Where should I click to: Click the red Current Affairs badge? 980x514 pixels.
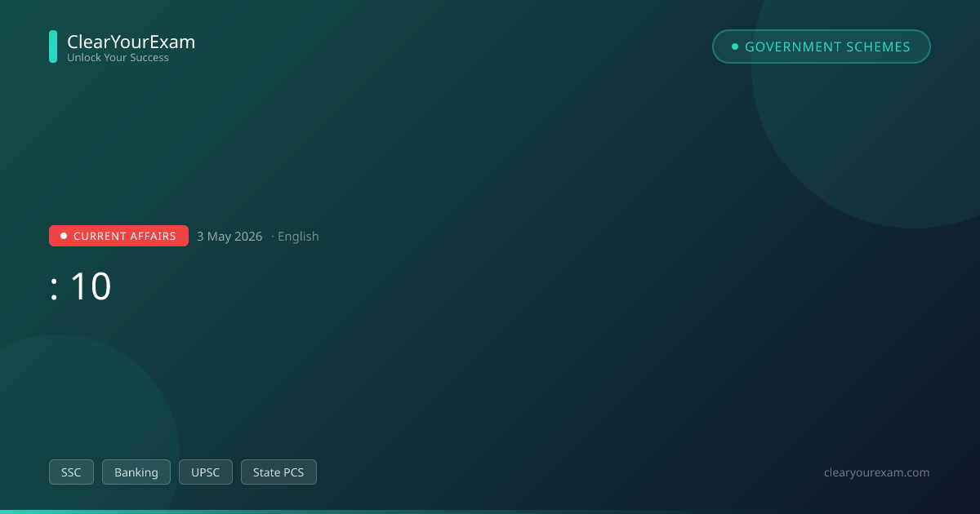click(x=118, y=236)
